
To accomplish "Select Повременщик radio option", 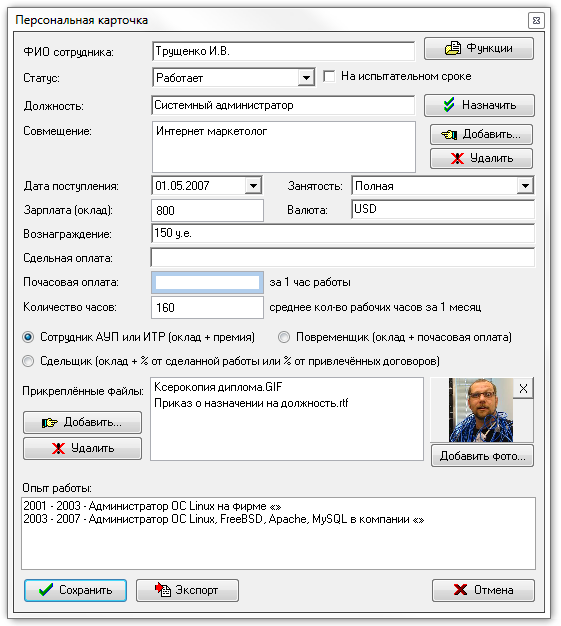I will click(x=283, y=337).
